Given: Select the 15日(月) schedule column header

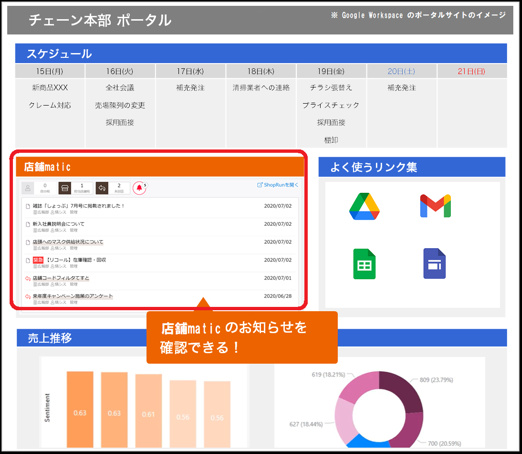Looking at the screenshot, I should pyautogui.click(x=50, y=71).
